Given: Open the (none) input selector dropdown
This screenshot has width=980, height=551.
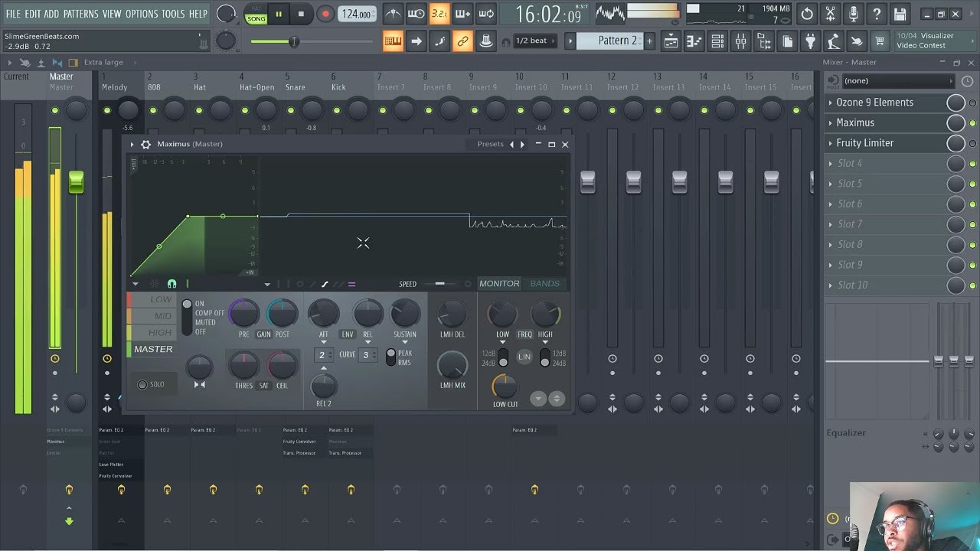Looking at the screenshot, I should tap(899, 80).
